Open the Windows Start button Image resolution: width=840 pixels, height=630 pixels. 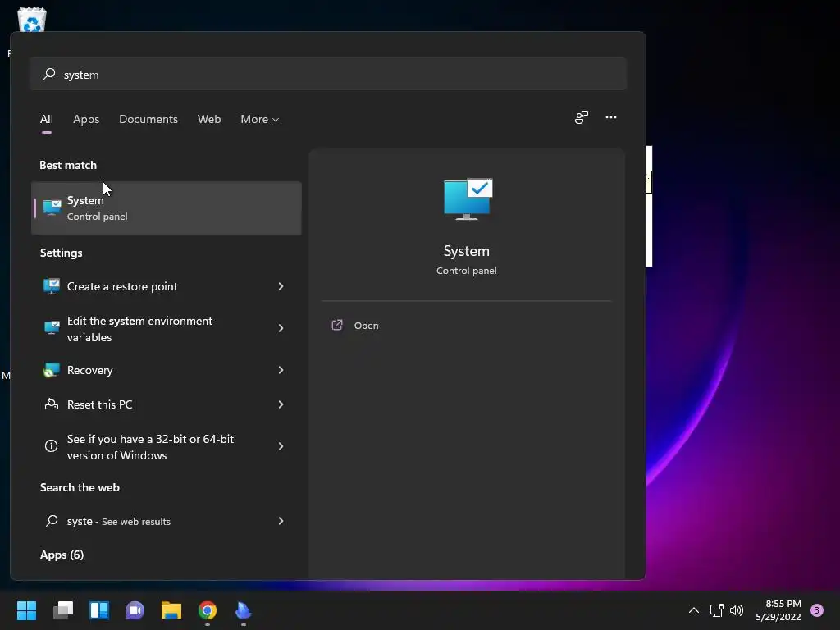coord(26,610)
